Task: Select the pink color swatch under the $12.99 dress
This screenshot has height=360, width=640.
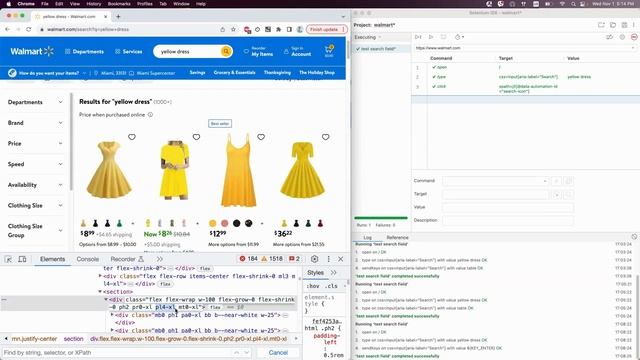Action: coord(224,223)
